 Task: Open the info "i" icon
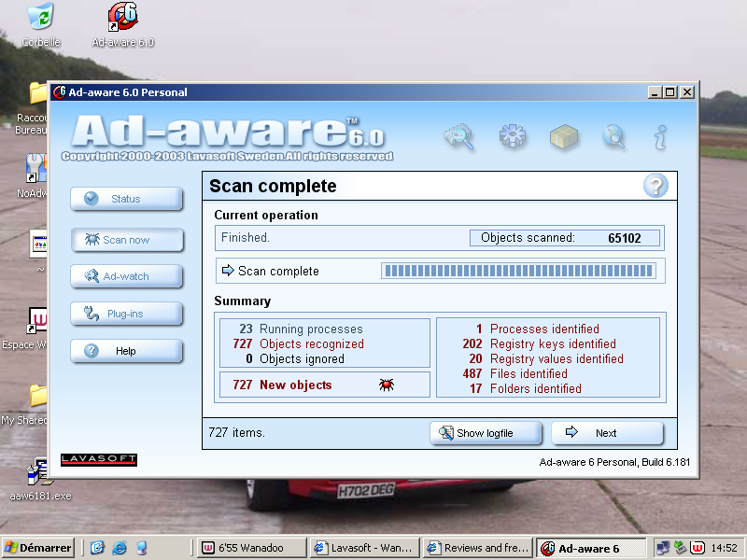(660, 137)
